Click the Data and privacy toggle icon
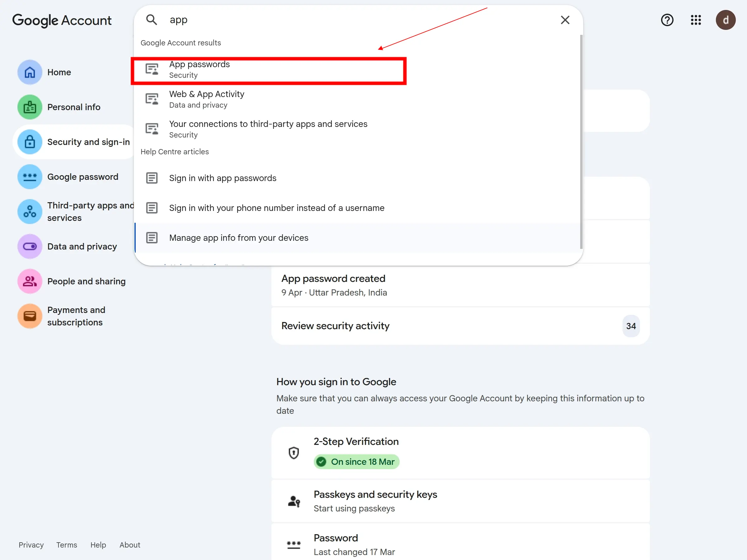This screenshot has width=747, height=560. tap(30, 246)
